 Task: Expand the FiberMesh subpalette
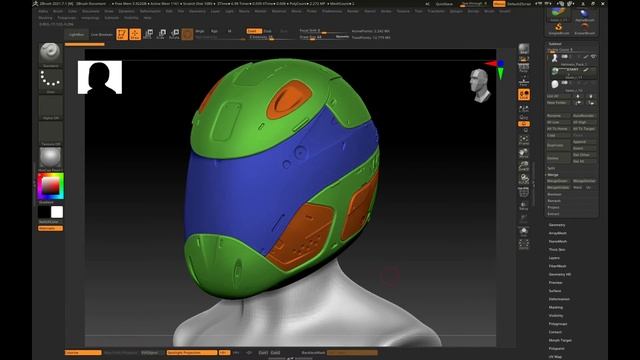pyautogui.click(x=558, y=266)
